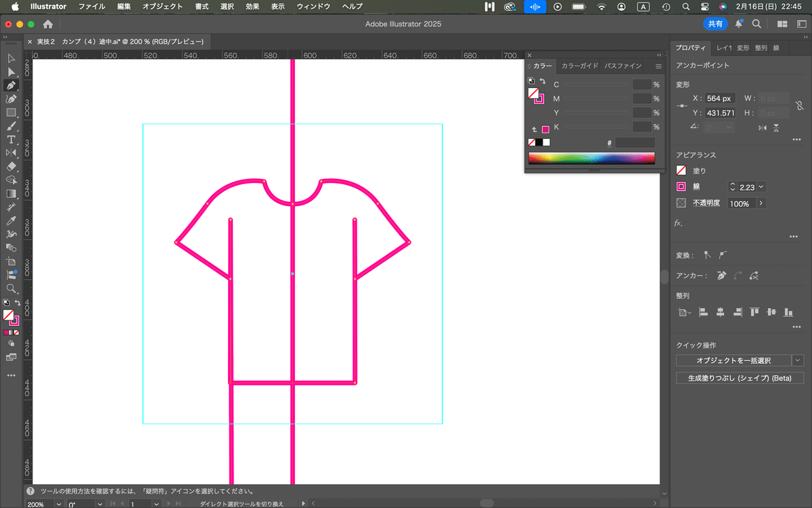This screenshot has width=812, height=508.
Task: Select the Direct Selection tool
Action: pos(12,72)
